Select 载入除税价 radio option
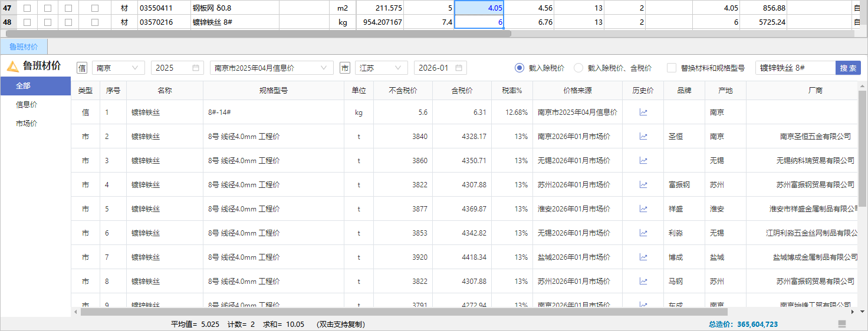This screenshot has width=868, height=331. (520, 68)
